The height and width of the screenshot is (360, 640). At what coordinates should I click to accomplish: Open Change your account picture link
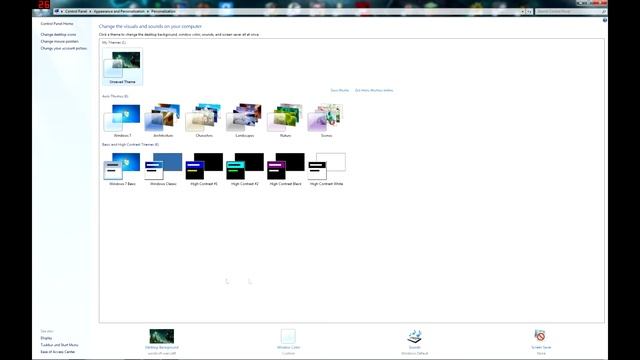click(x=64, y=49)
